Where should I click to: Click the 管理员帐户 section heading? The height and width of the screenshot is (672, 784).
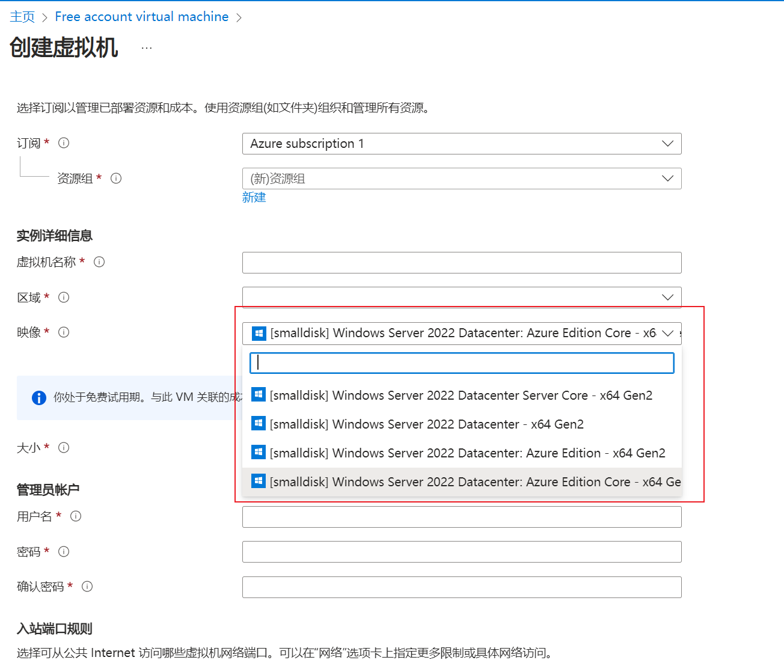click(x=48, y=490)
